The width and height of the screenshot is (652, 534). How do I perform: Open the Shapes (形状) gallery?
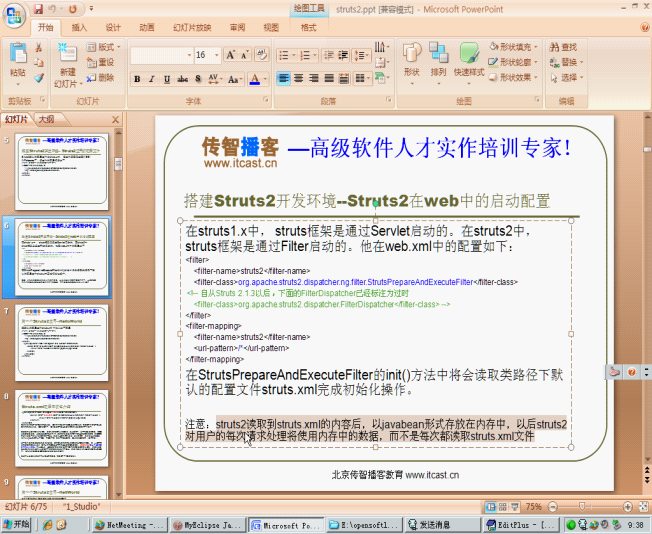point(412,62)
